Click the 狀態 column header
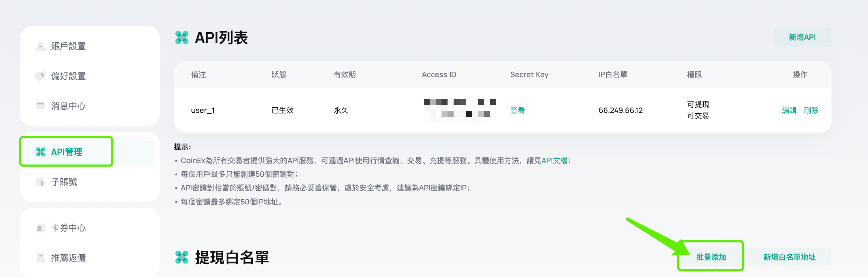This screenshot has height=277, width=868. pyautogui.click(x=279, y=75)
